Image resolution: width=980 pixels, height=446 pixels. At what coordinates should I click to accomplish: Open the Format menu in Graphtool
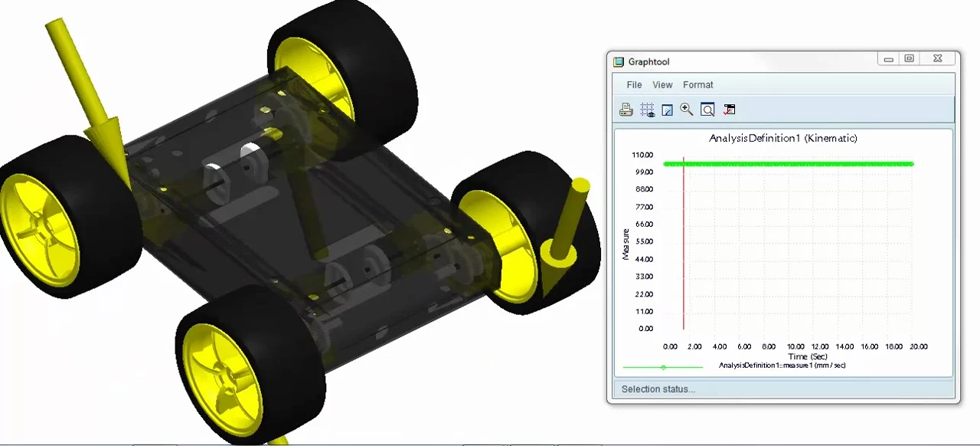697,85
